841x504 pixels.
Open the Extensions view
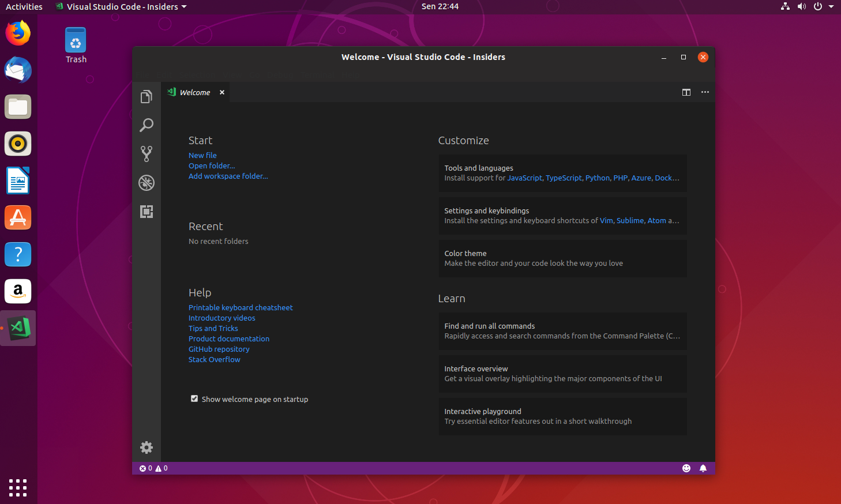pyautogui.click(x=146, y=212)
